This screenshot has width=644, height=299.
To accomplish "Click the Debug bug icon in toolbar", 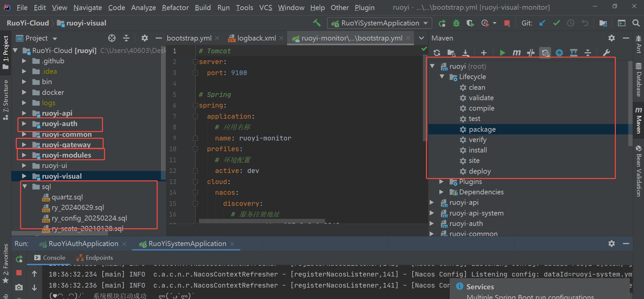I will click(456, 23).
